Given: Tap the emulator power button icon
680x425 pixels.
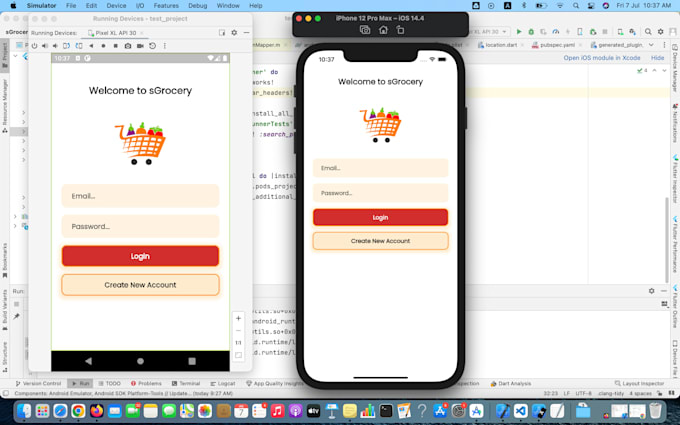Looking at the screenshot, I should 34,46.
